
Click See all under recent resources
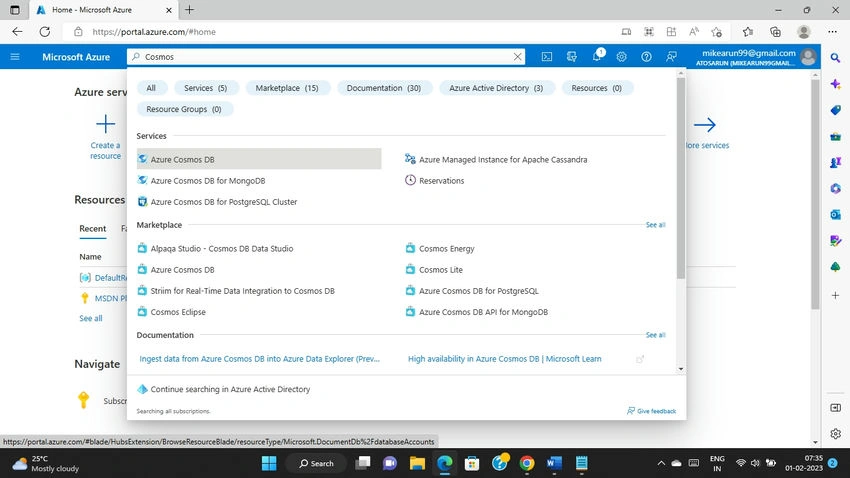click(x=91, y=318)
